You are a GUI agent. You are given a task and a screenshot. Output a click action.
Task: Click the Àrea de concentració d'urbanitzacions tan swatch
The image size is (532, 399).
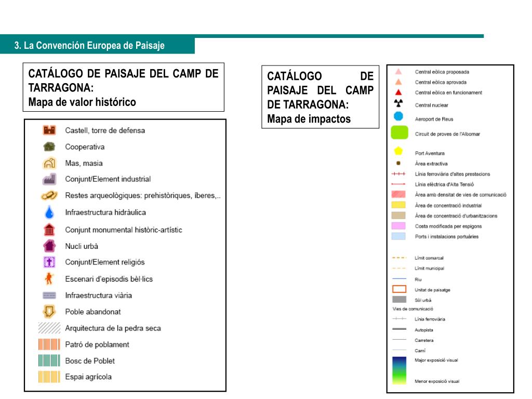click(398, 216)
